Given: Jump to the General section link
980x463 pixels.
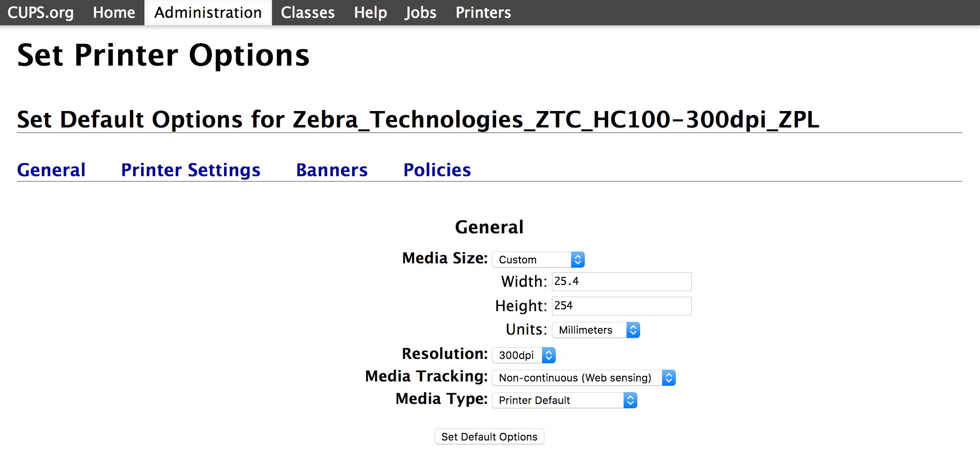Looking at the screenshot, I should (52, 170).
